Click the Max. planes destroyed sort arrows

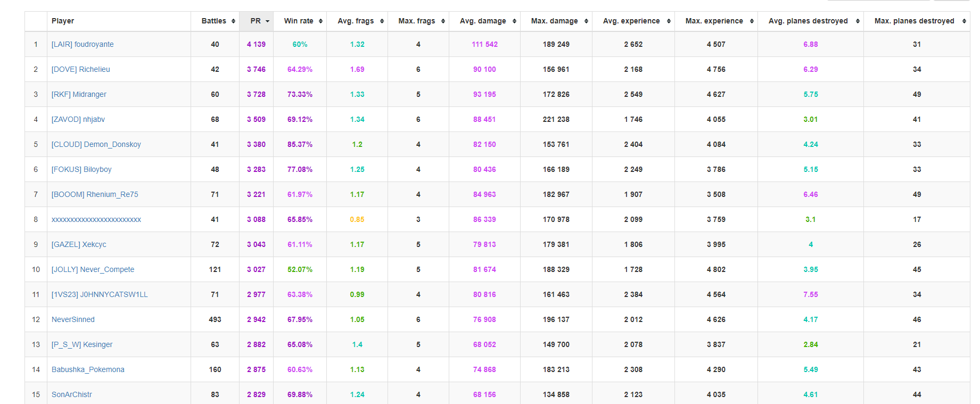(x=964, y=21)
